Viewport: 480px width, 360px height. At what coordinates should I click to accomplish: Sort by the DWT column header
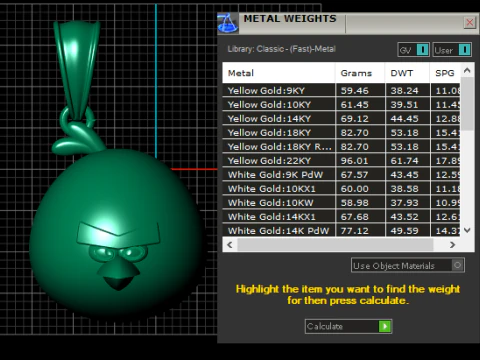[407, 73]
